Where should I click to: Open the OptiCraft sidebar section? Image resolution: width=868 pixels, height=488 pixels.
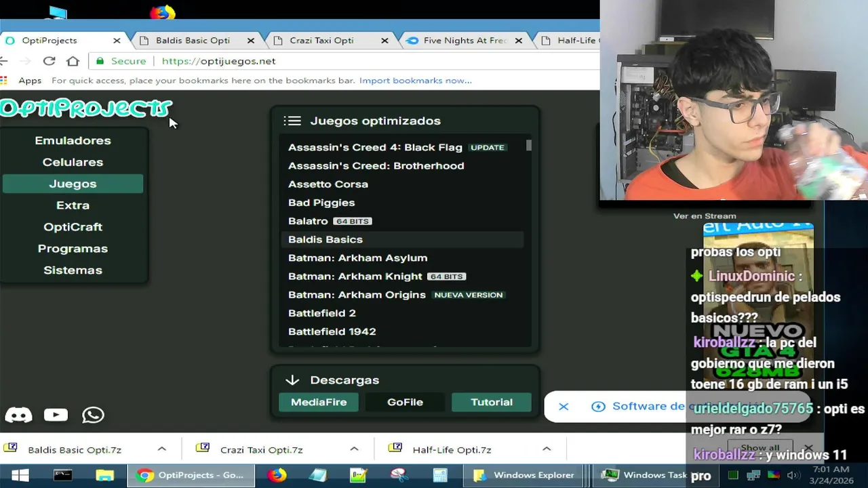tap(73, 227)
